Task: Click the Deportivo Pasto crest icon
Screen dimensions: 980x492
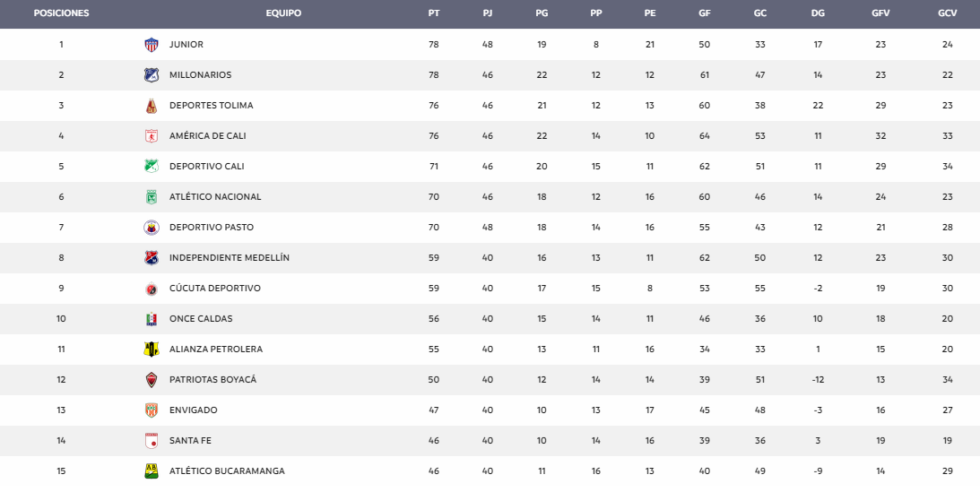Action: point(152,228)
